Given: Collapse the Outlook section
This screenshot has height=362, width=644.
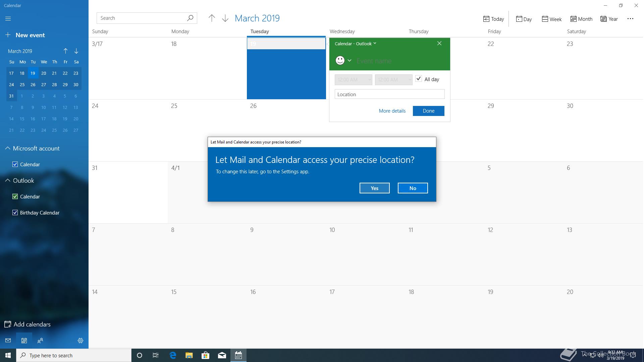Looking at the screenshot, I should coord(7,180).
